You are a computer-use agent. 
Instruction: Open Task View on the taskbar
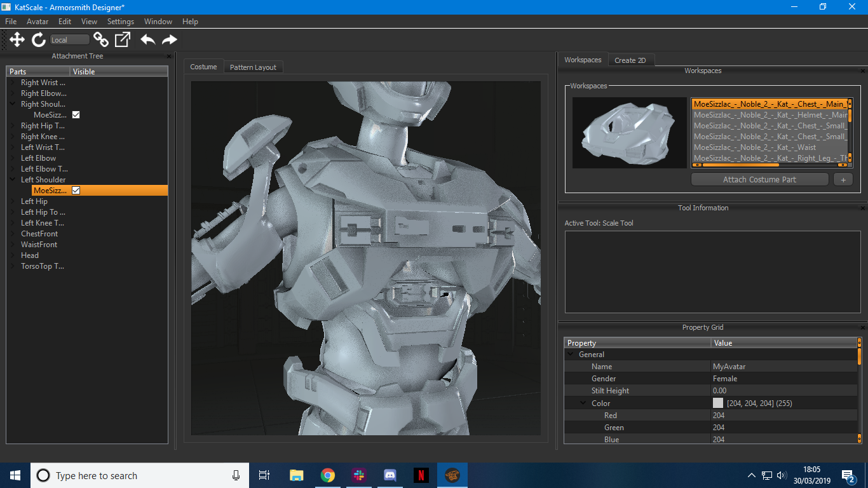pyautogui.click(x=264, y=475)
